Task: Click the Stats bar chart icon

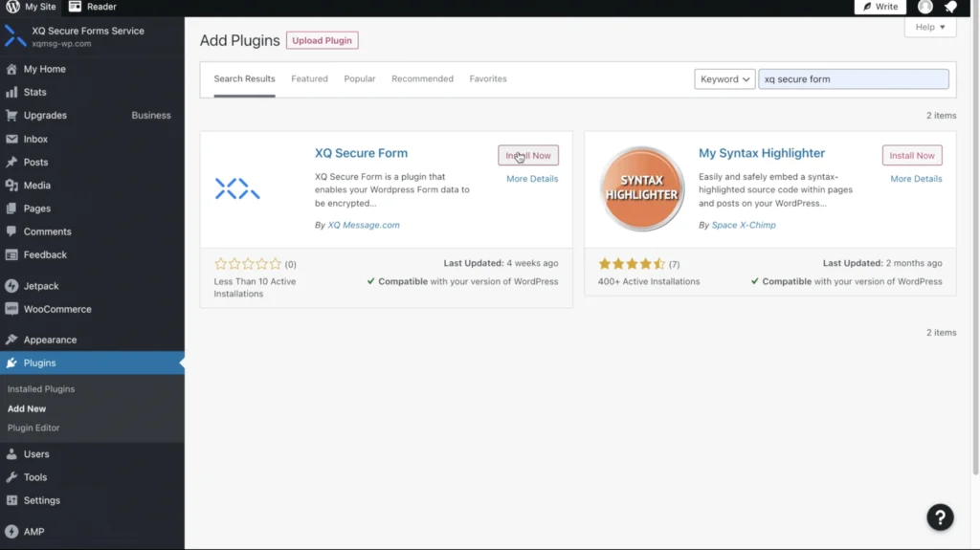Action: (x=11, y=92)
